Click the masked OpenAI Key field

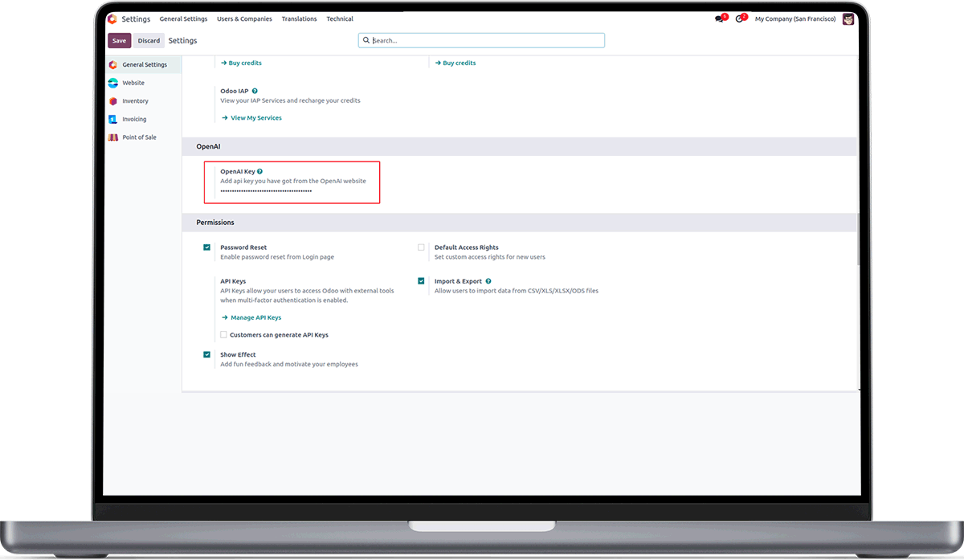(x=266, y=191)
